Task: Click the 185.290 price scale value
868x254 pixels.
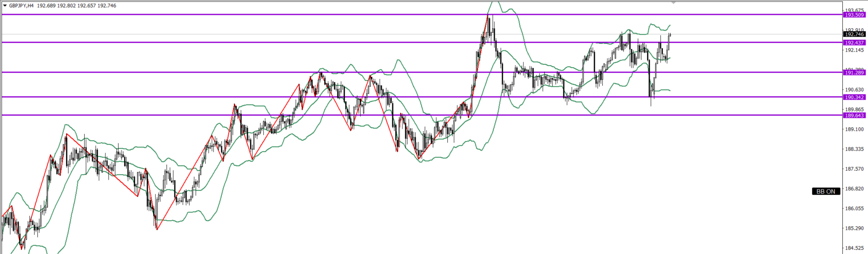Action: coord(854,228)
